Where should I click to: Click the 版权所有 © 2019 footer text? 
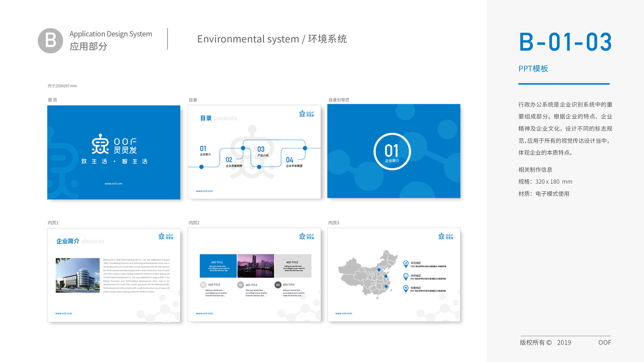pos(545,343)
